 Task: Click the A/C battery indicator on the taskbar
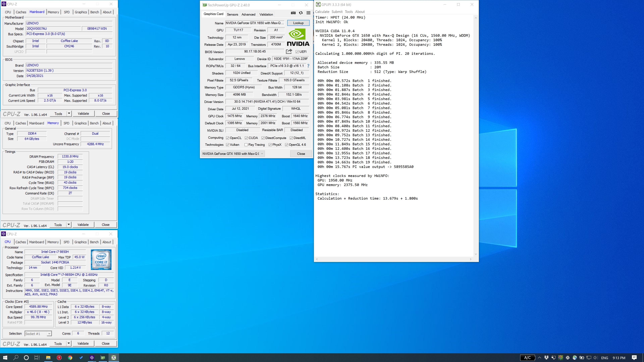tap(527, 357)
